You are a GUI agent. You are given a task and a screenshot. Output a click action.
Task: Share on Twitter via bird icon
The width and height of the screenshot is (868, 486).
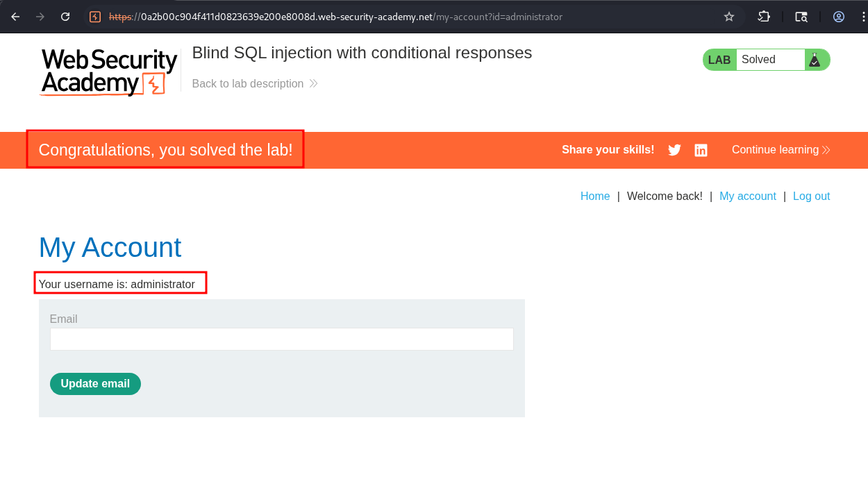click(x=674, y=150)
